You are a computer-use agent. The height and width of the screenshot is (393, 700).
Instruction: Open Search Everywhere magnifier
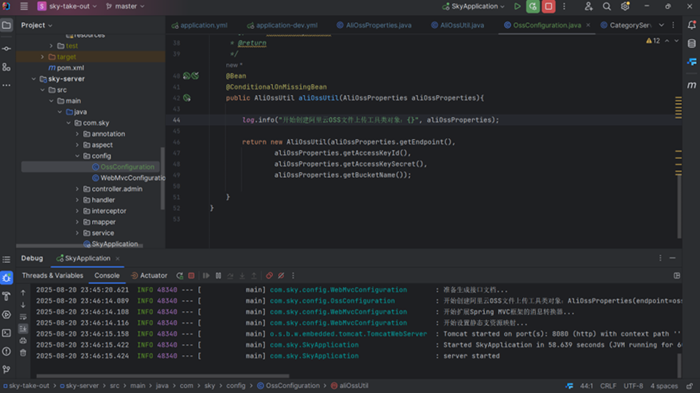(607, 6)
